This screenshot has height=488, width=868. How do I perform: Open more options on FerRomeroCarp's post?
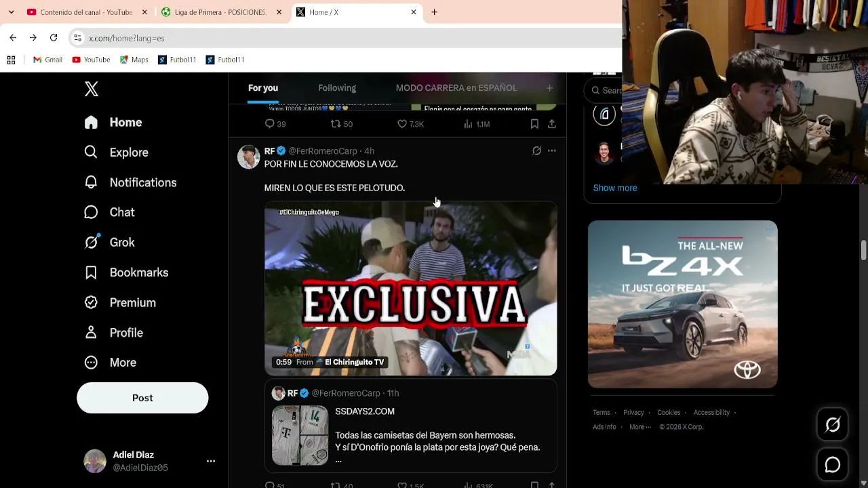point(552,150)
